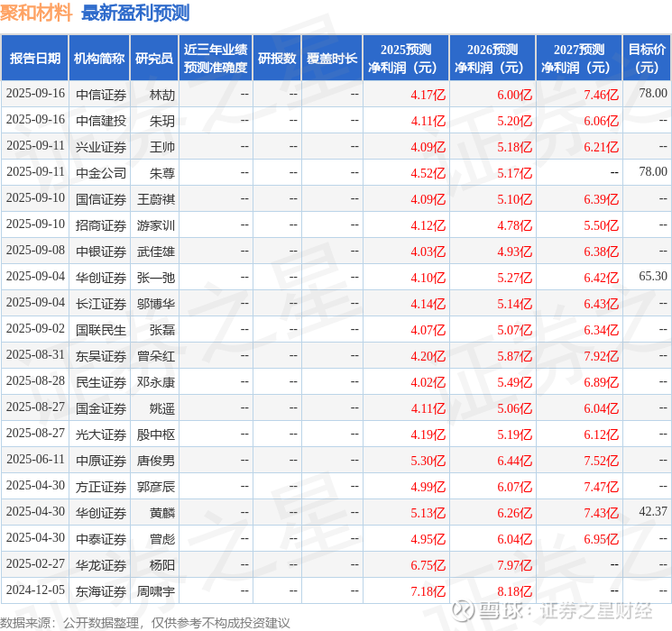Click analyst name 朱尊
This screenshot has height=631, width=672.
tap(162, 173)
